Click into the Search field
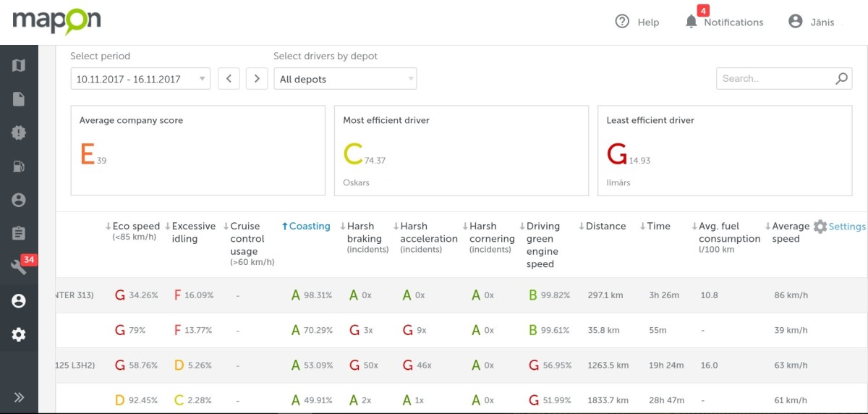Image resolution: width=868 pixels, height=414 pixels. [x=774, y=79]
